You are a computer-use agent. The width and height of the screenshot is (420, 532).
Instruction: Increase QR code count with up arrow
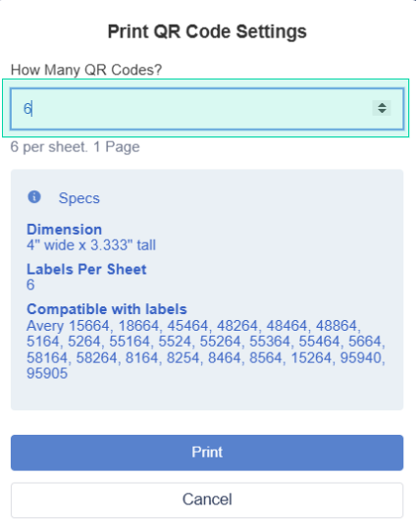pyautogui.click(x=382, y=105)
